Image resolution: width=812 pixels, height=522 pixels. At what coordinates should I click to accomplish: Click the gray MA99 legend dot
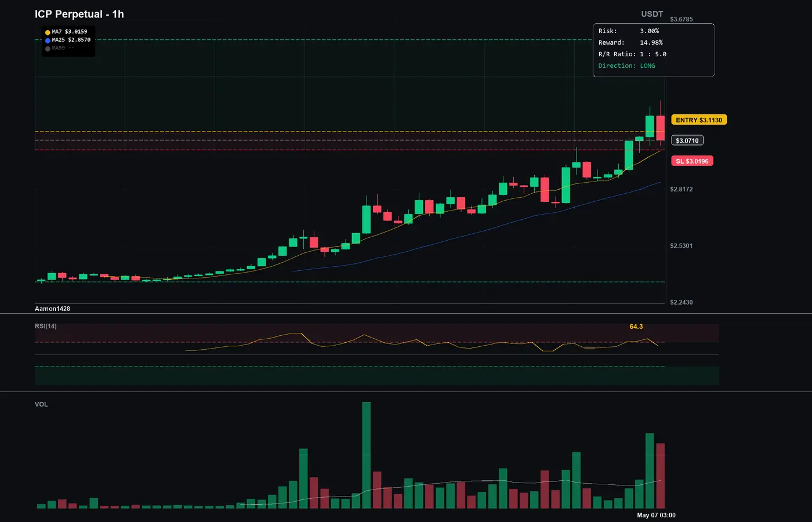point(48,49)
